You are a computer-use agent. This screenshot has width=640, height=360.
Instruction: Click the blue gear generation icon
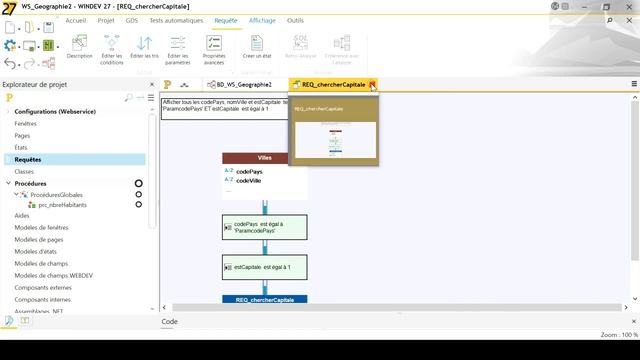pos(10,45)
